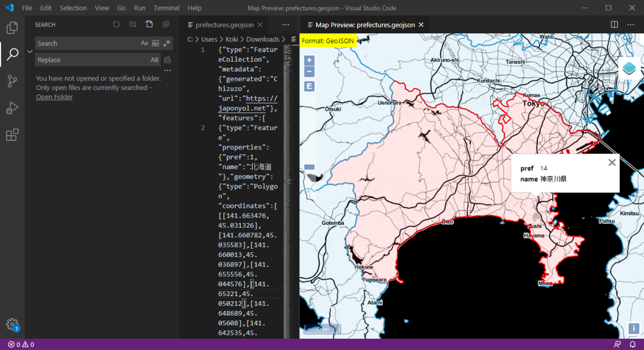Open the basemap layer switcher on the map

[x=628, y=68]
